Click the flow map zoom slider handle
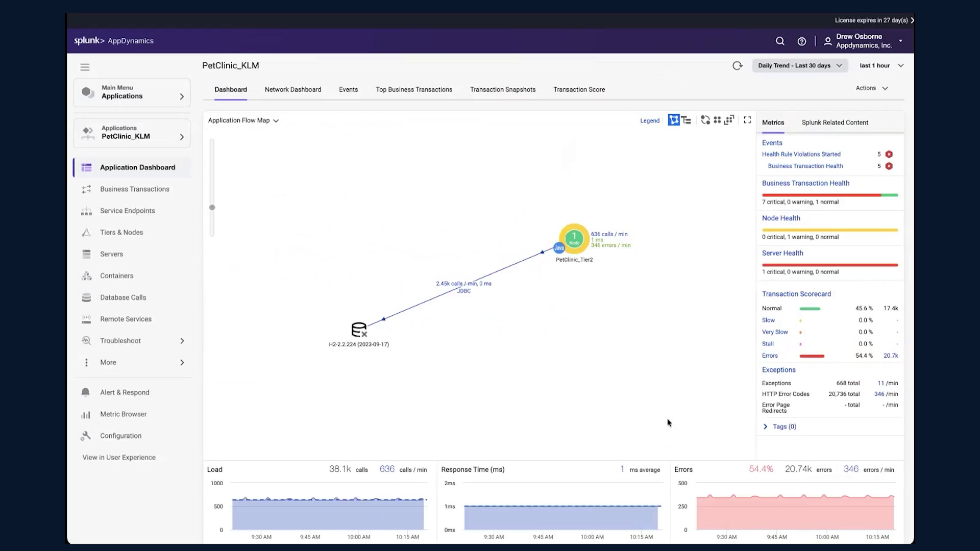Screen dimensions: 980x551 [x=212, y=207]
